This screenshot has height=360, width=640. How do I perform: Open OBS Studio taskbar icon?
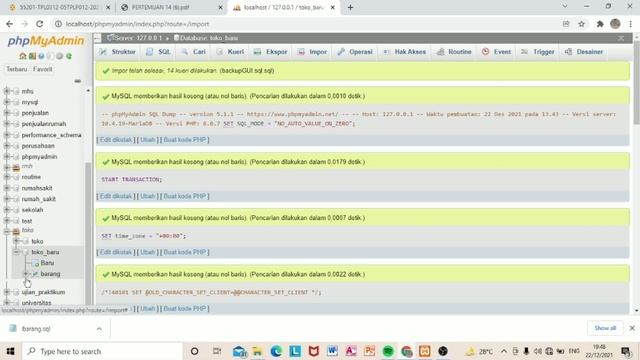coord(443,351)
